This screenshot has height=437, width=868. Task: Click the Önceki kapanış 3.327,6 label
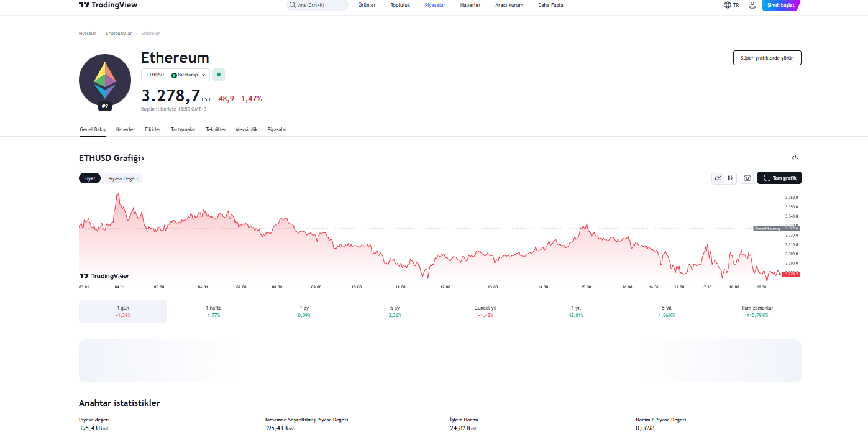pos(777,228)
